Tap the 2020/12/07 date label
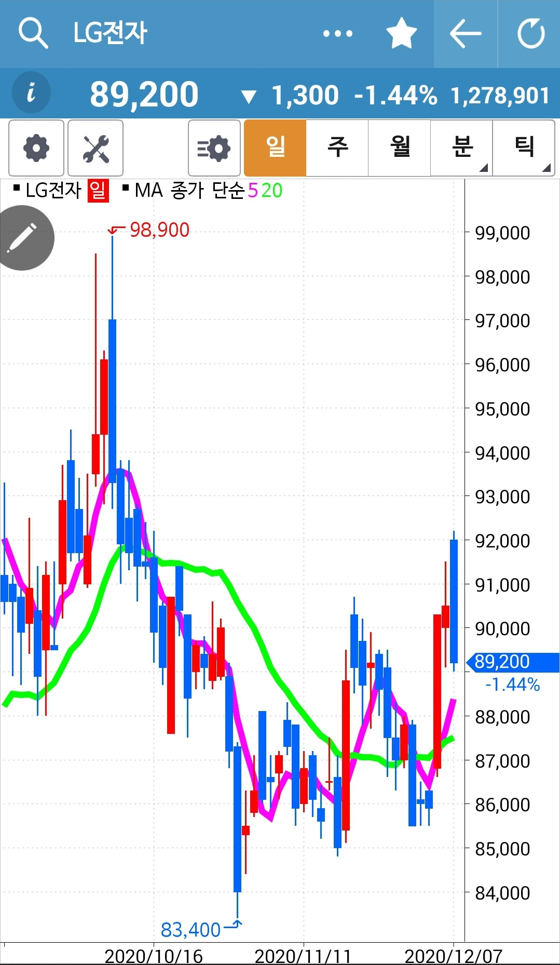 (x=454, y=956)
